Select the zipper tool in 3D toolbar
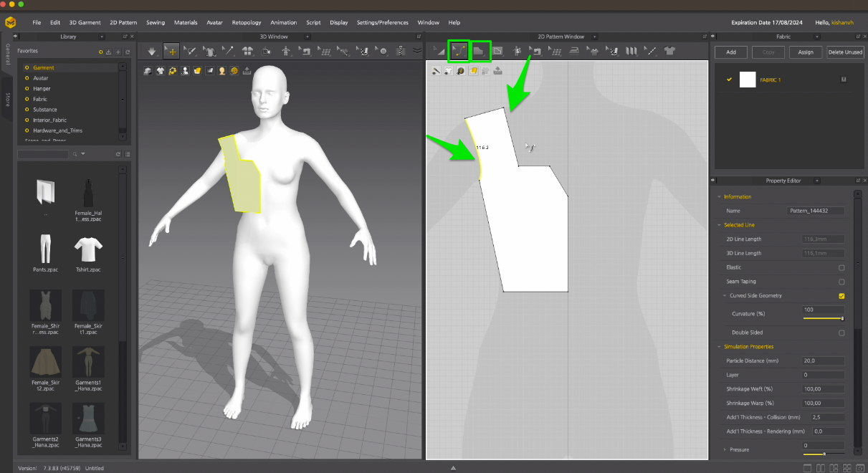Viewport: 868px width, 473px height. [x=401, y=51]
